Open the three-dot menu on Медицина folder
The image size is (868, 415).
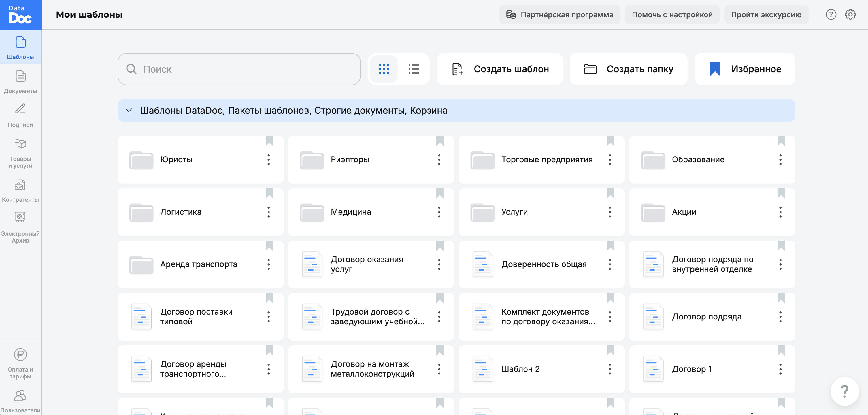[439, 212]
